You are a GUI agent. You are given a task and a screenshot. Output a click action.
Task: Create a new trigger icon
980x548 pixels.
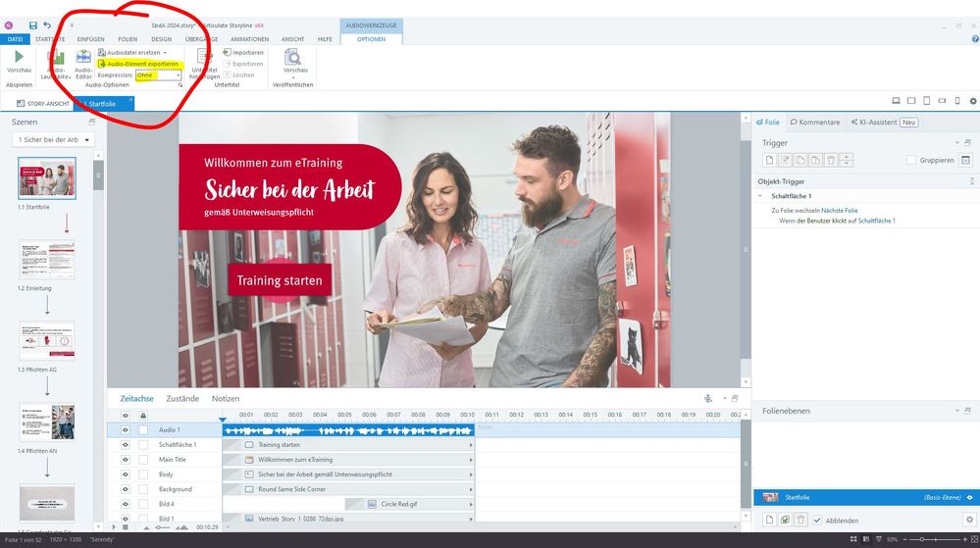click(769, 161)
